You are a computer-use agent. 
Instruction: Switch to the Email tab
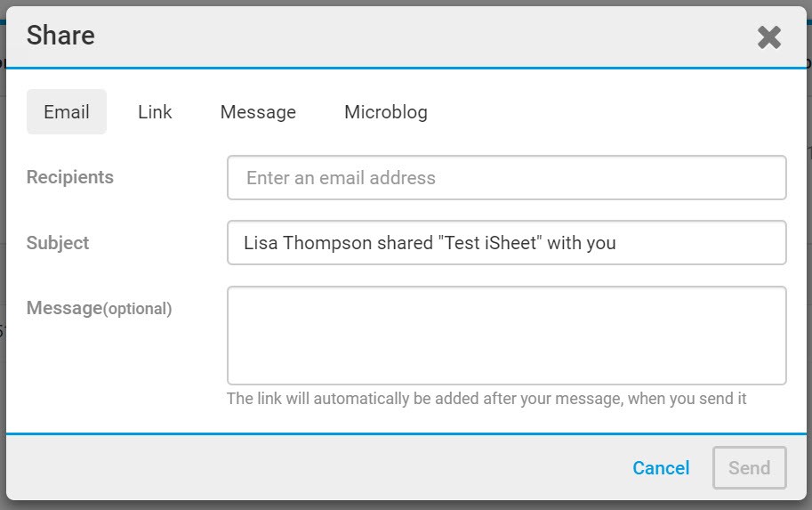[x=67, y=112]
